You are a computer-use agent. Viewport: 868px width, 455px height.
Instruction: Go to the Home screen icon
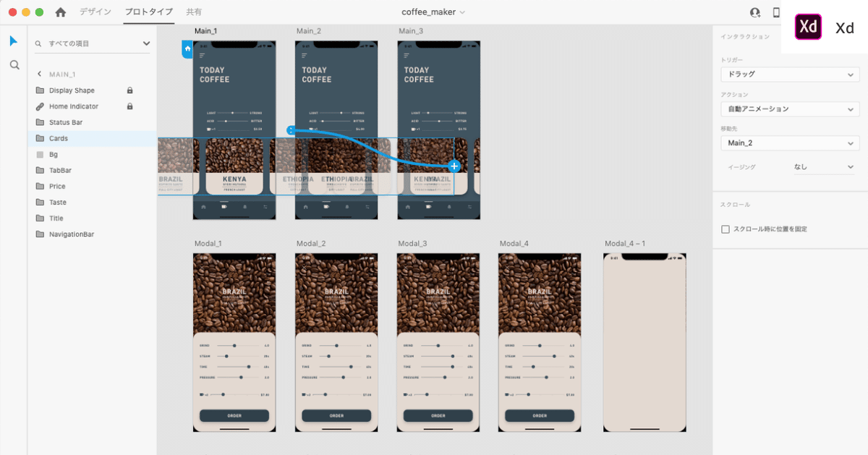61,12
